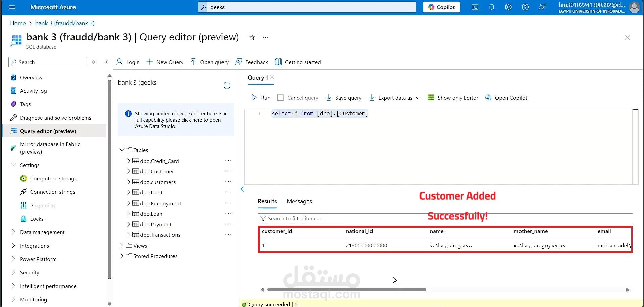
Task: Expand the Stored Procedures folder
Action: click(x=122, y=256)
